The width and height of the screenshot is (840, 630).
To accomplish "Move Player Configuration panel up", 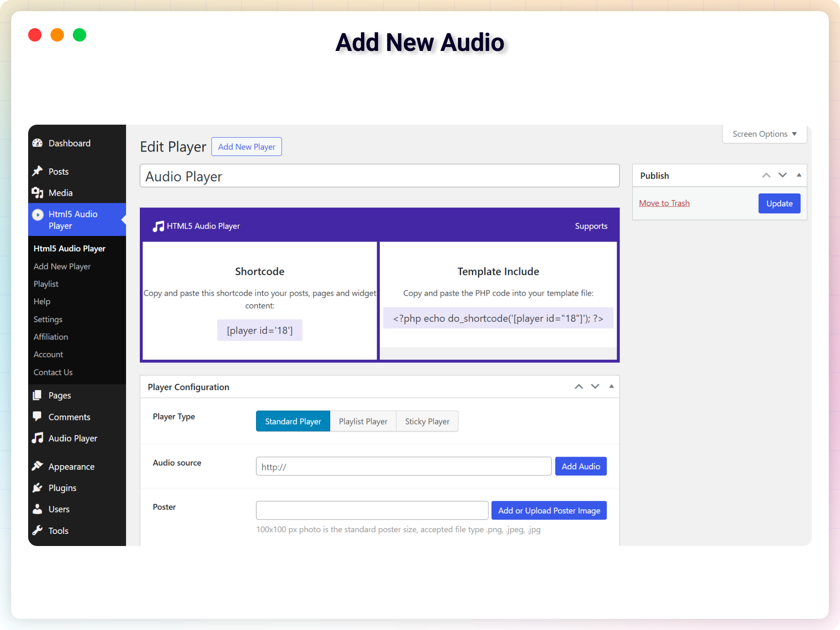I will pyautogui.click(x=579, y=386).
